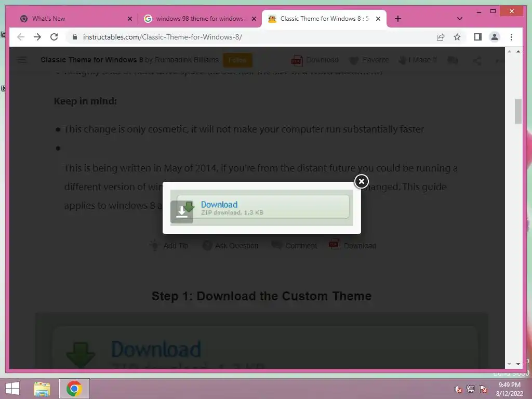This screenshot has height=399, width=532.
Task: Open Chrome three-dot menu
Action: pyautogui.click(x=511, y=37)
